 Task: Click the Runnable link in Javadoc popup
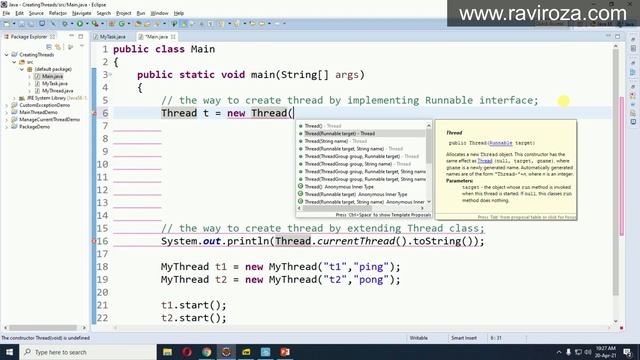tap(500, 143)
